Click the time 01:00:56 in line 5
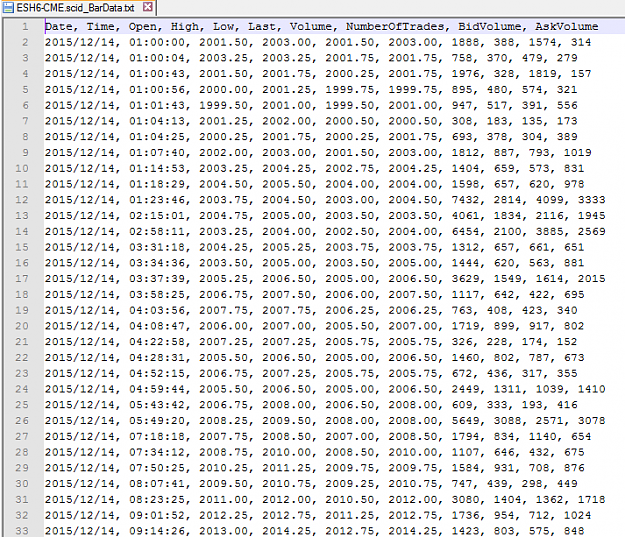 pyautogui.click(x=157, y=90)
